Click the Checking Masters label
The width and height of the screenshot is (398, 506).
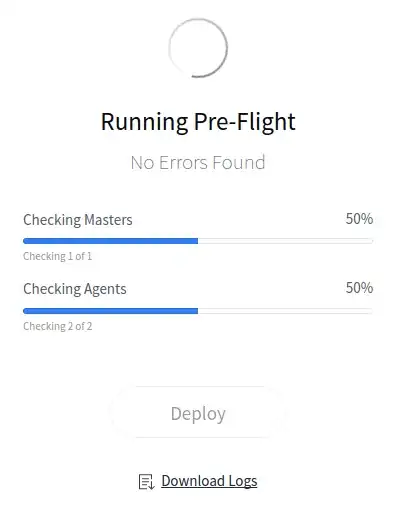(78, 220)
